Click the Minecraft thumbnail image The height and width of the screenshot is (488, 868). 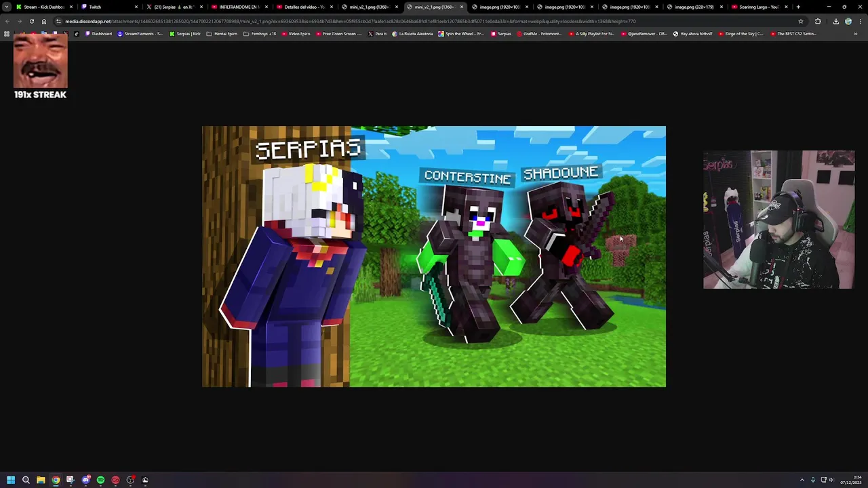[434, 256]
